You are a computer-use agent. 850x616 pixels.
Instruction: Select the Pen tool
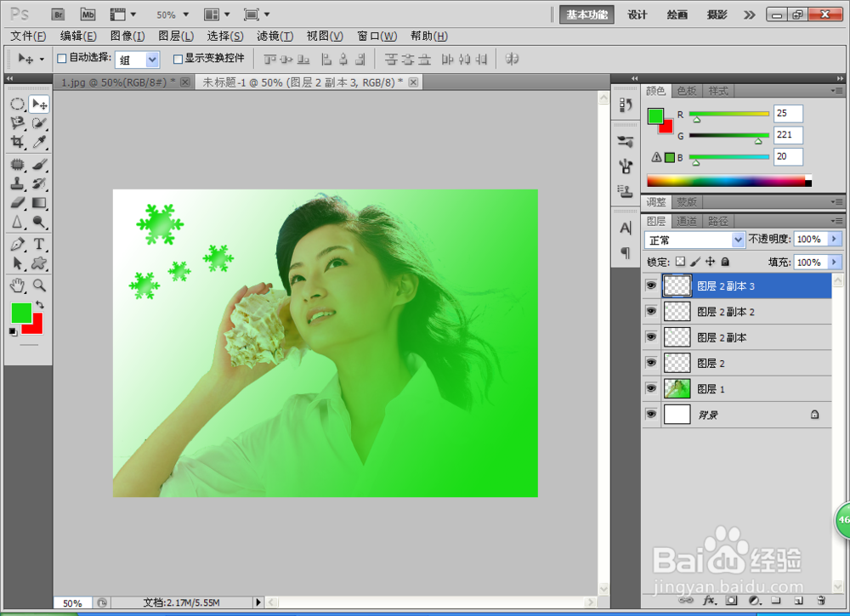tap(17, 244)
